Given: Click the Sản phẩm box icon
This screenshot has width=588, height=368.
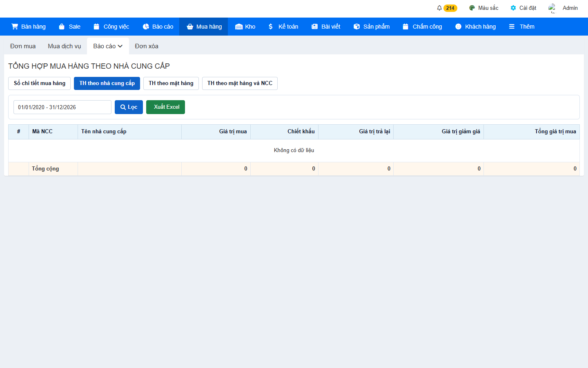Looking at the screenshot, I should 356,27.
